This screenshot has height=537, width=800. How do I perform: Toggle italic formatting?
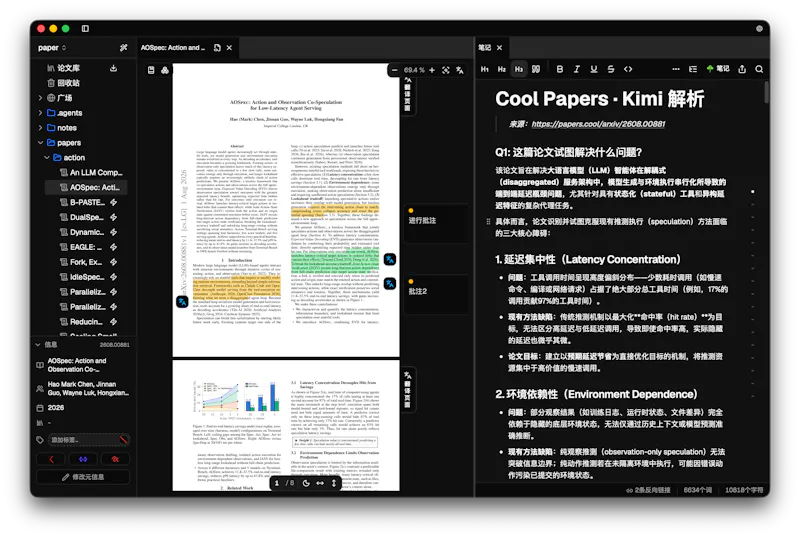coord(577,69)
